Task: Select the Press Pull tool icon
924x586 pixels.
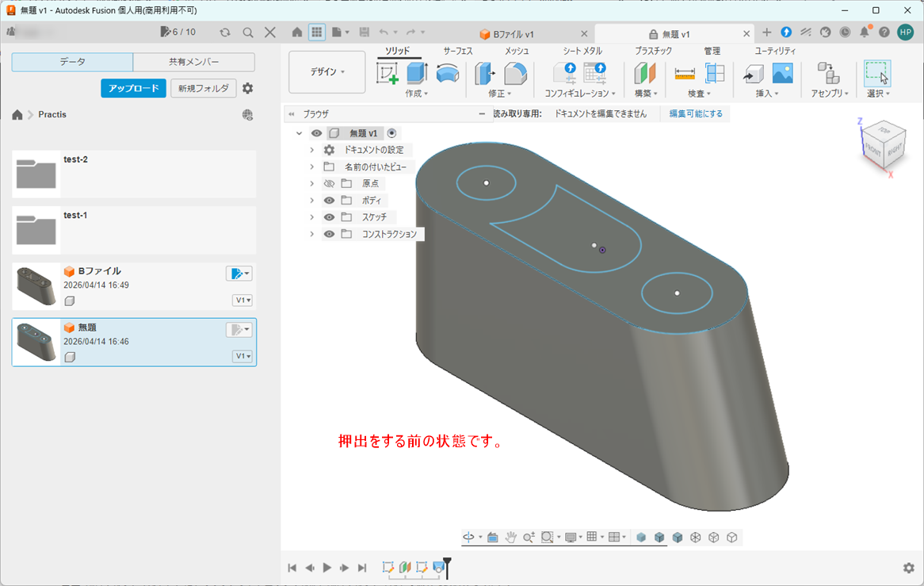Action: pyautogui.click(x=485, y=74)
